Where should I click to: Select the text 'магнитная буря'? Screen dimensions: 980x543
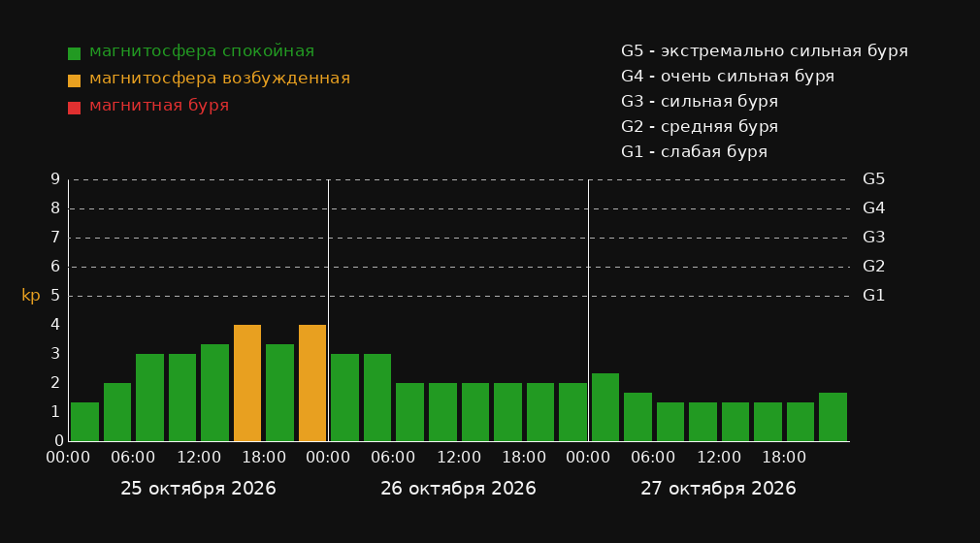pos(159,106)
